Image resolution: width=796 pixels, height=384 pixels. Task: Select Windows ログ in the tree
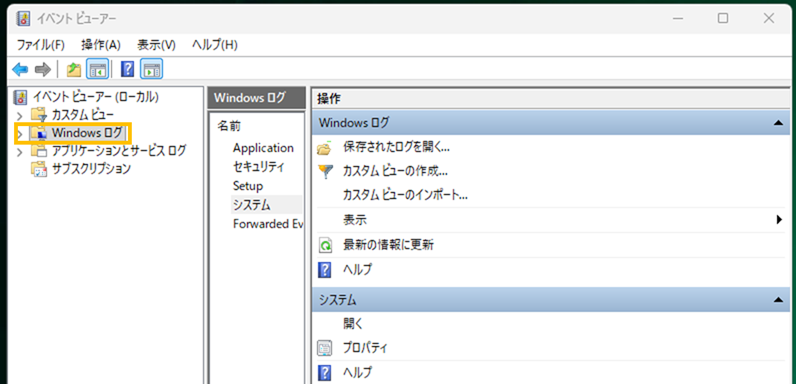coord(87,133)
